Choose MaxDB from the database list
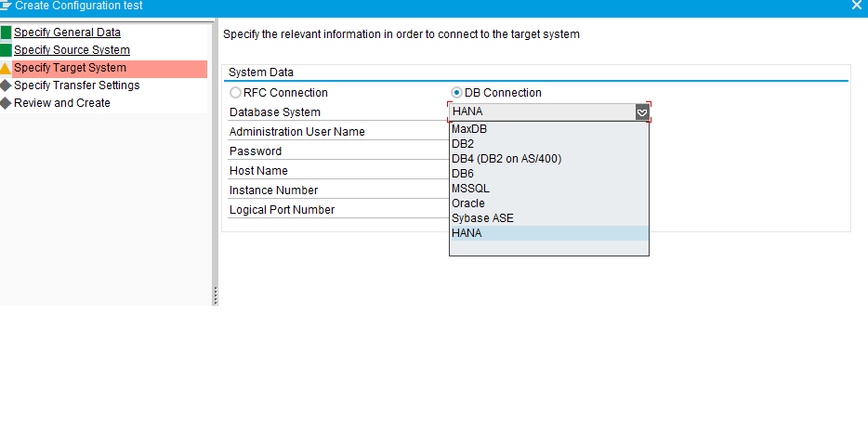 pos(548,129)
